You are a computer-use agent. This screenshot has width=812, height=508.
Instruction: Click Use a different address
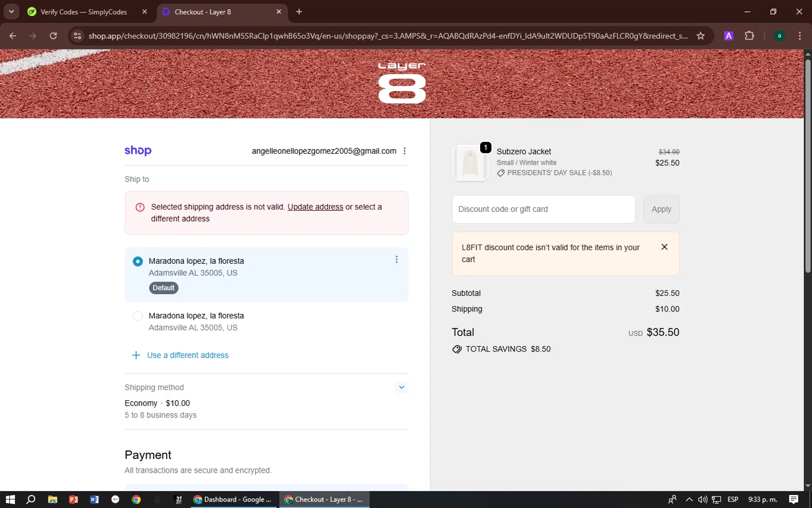[187, 355]
